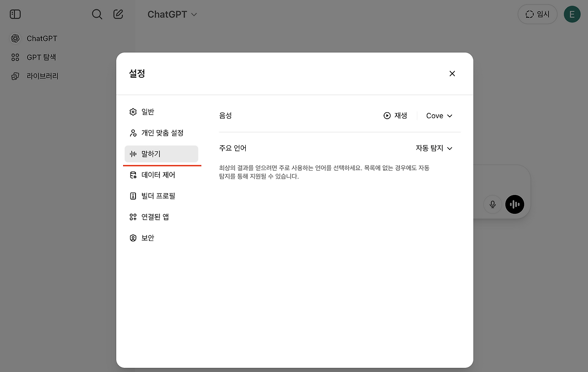Click the security shield icon beside 보안
The width and height of the screenshot is (588, 372).
[133, 237]
